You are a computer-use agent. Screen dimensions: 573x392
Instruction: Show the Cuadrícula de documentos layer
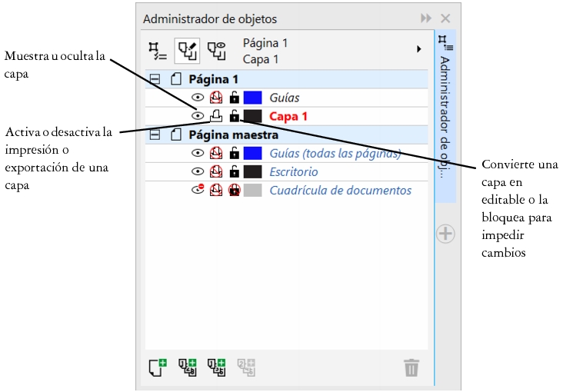coord(198,190)
